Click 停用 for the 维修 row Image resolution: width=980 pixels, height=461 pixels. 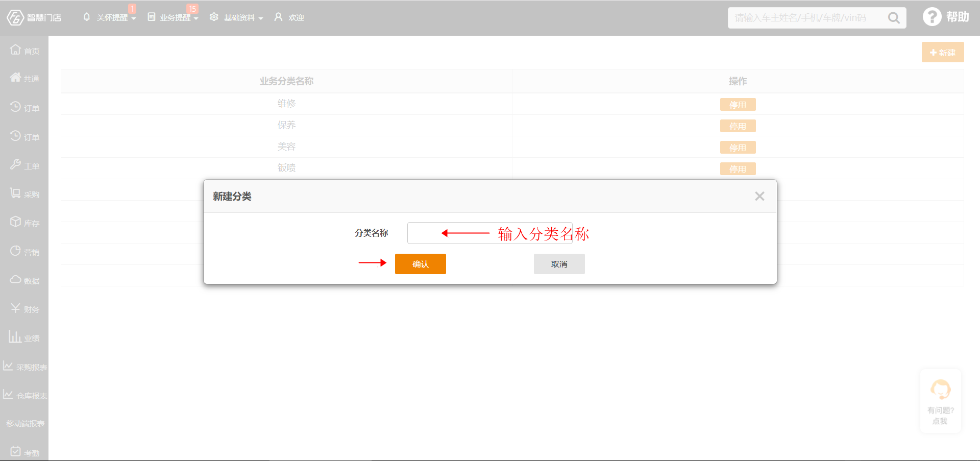coord(738,105)
